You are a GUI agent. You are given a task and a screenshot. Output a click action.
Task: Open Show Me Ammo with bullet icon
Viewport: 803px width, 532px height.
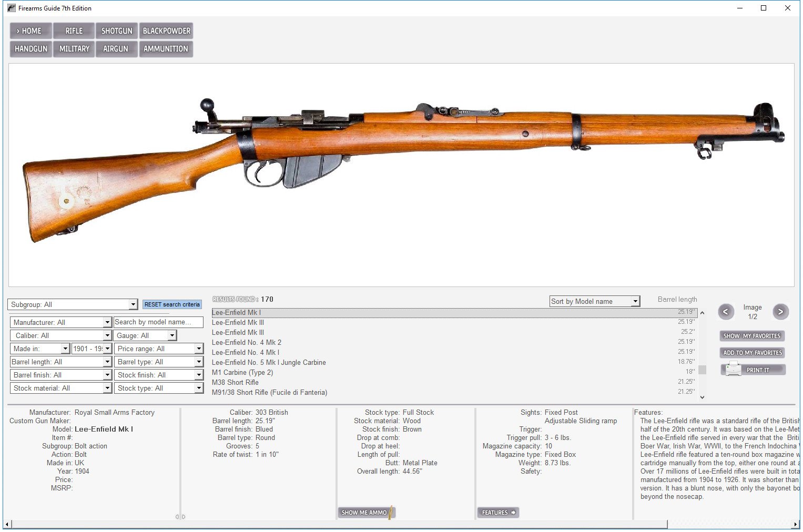367,513
